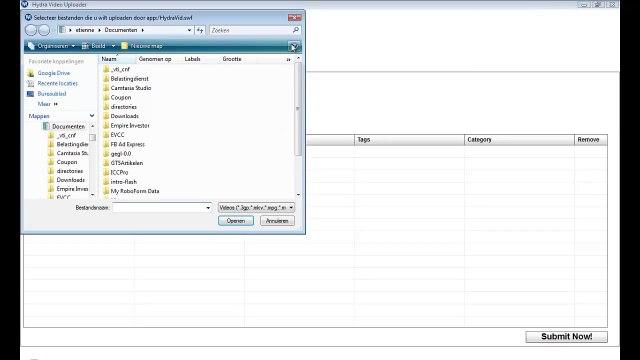This screenshot has height=360, width=640.
Task: Open the Beeld views menu
Action: point(98,46)
